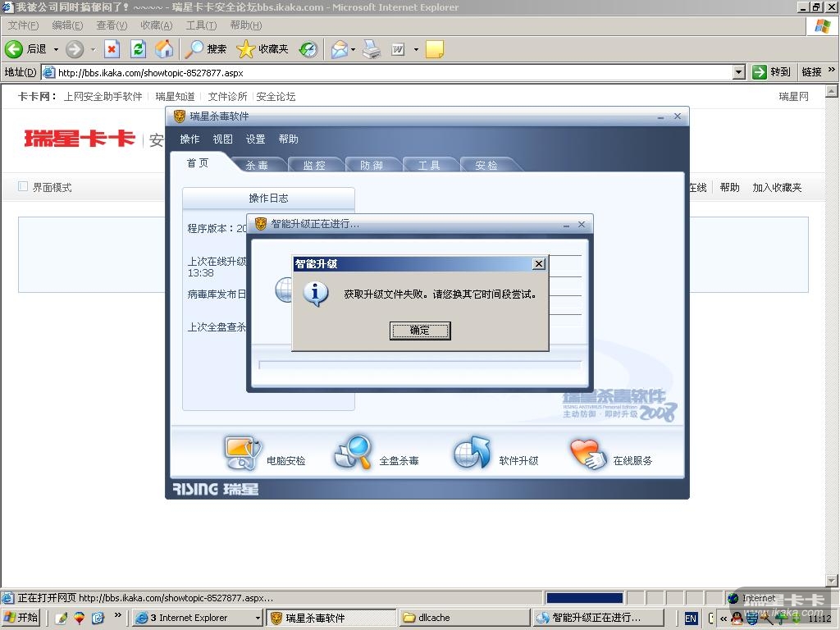
Task: Refresh the page with green arrows icon
Action: pos(138,49)
